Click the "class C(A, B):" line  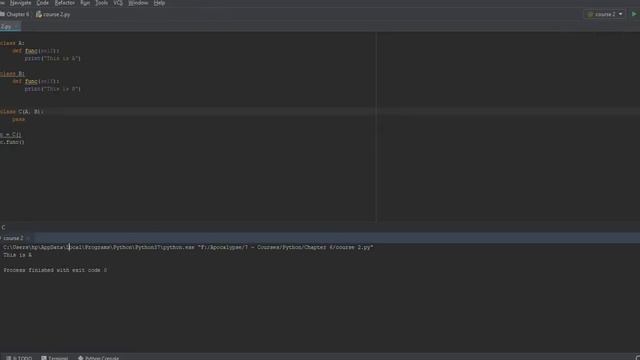[x=21, y=112]
